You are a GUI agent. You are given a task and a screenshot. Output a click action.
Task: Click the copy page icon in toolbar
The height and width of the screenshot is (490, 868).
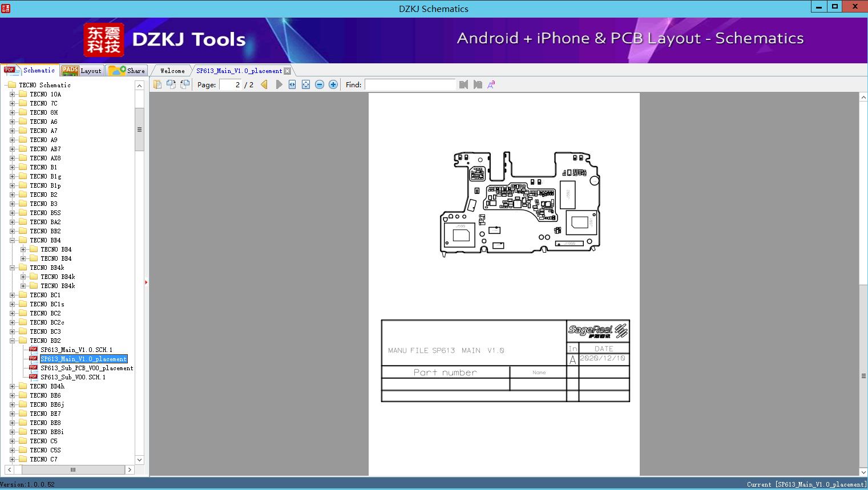pyautogui.click(x=158, y=84)
